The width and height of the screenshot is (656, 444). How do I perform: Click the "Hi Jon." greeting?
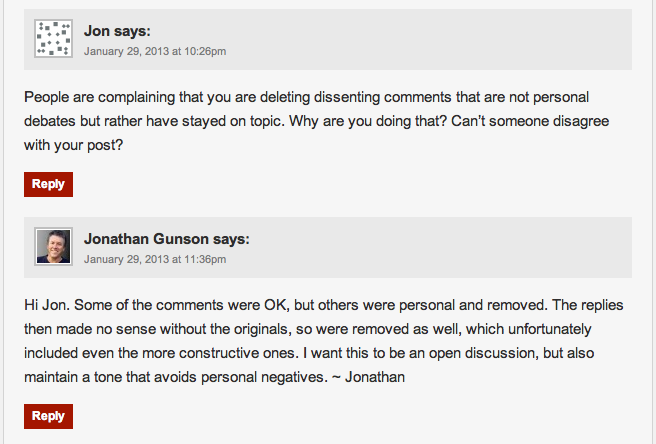49,304
